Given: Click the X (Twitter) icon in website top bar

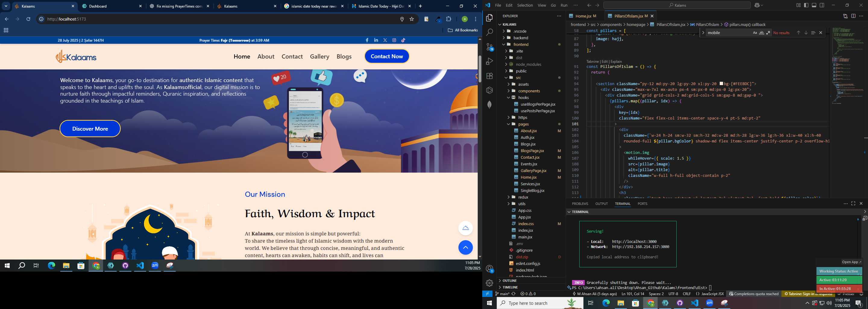Looking at the screenshot, I should click(x=385, y=40).
